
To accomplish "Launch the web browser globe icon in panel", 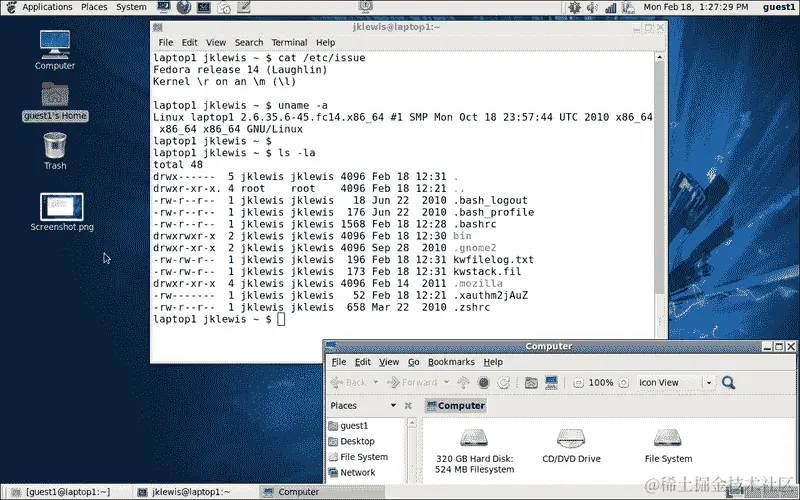I will (x=184, y=7).
